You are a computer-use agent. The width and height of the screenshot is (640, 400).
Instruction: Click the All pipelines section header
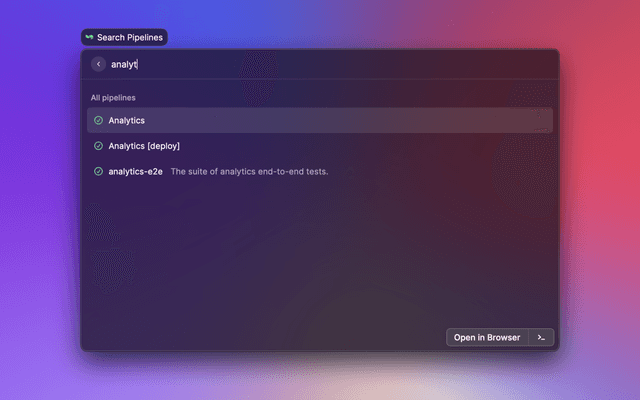click(x=113, y=98)
